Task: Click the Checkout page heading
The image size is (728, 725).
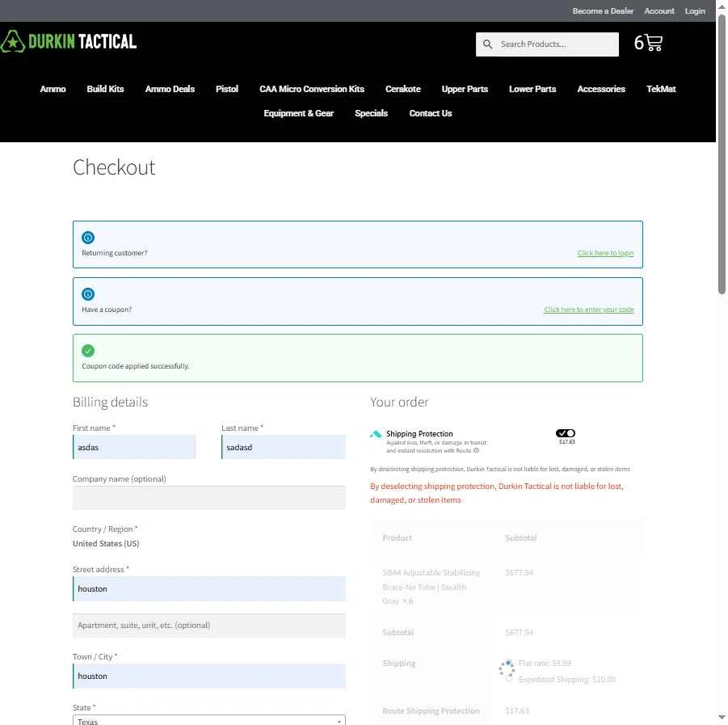Action: pos(114,167)
